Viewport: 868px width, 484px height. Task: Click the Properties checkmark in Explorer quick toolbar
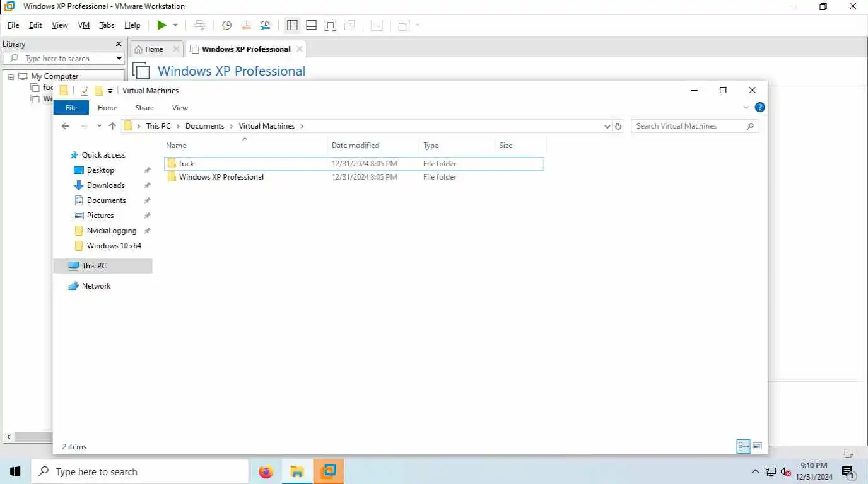[85, 91]
